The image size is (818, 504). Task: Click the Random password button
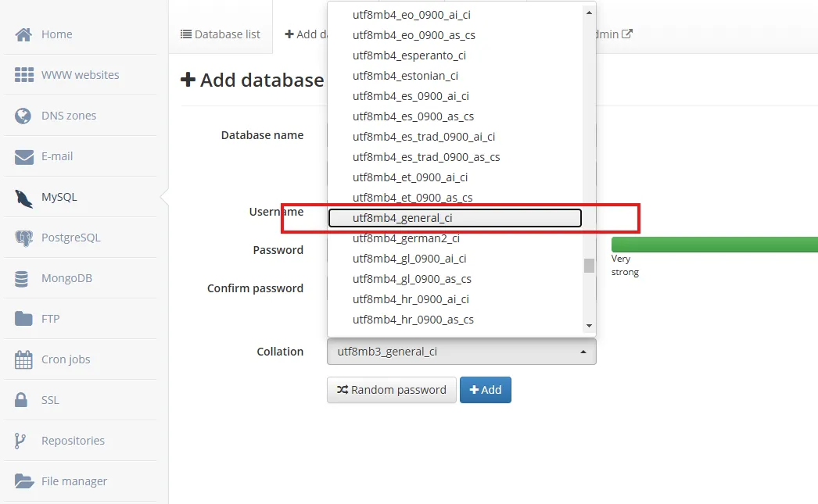(391, 390)
